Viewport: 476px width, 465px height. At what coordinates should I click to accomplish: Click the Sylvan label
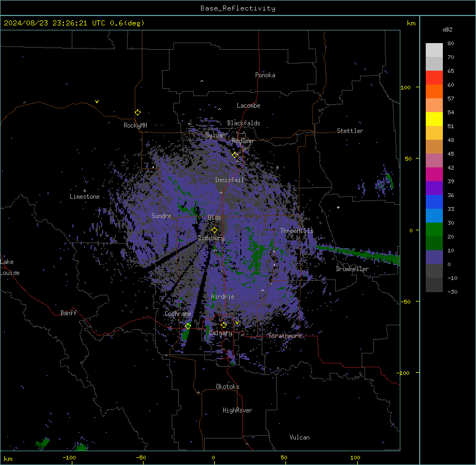click(x=215, y=135)
